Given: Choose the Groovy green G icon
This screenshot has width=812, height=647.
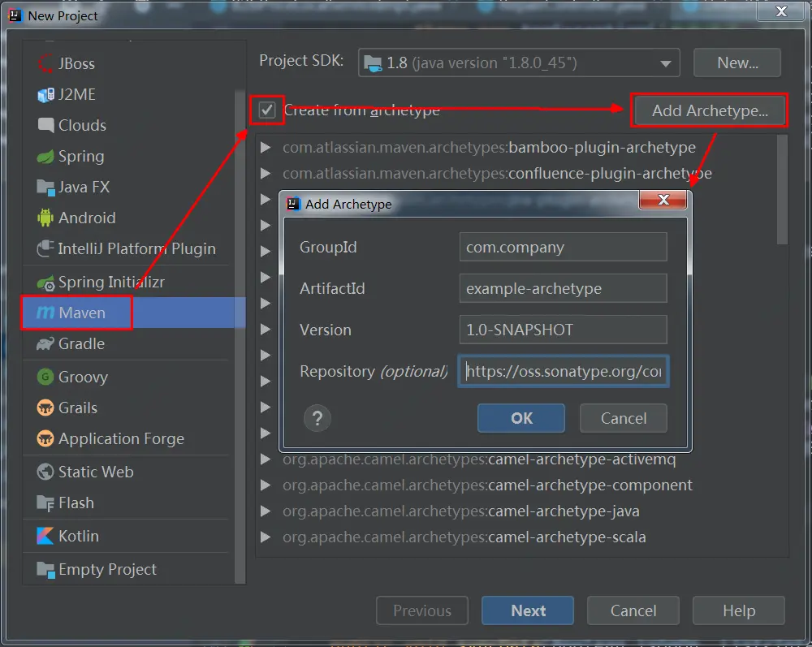Looking at the screenshot, I should coord(45,377).
